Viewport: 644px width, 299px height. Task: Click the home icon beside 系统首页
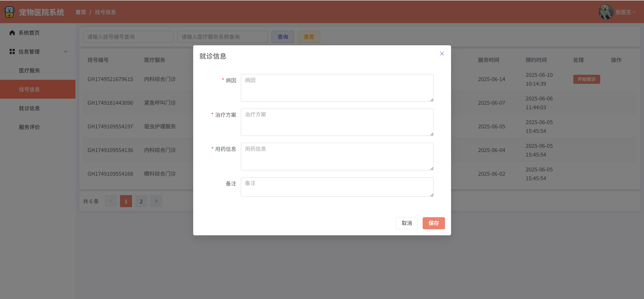[12, 33]
